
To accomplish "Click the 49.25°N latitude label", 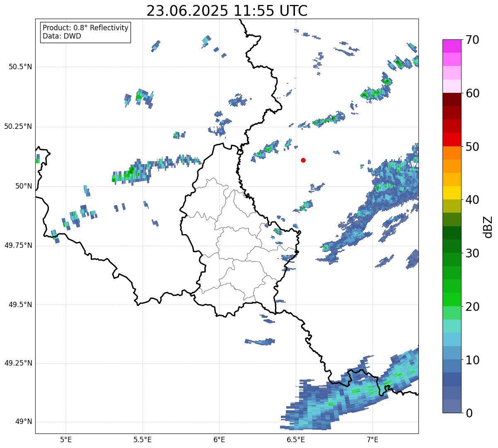I will [18, 363].
